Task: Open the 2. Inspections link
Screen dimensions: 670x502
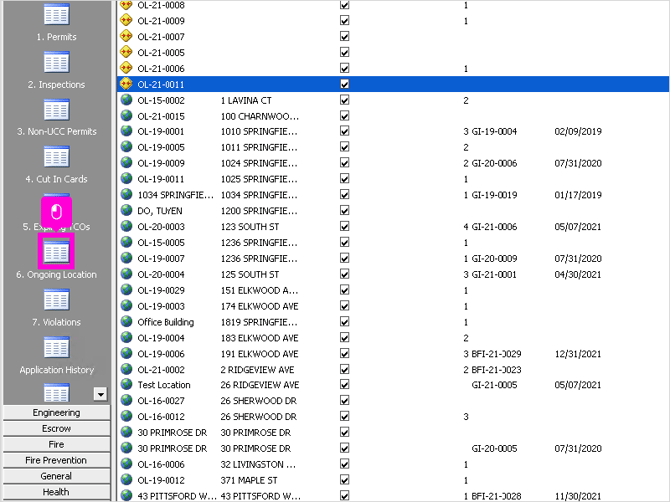Action: (56, 85)
